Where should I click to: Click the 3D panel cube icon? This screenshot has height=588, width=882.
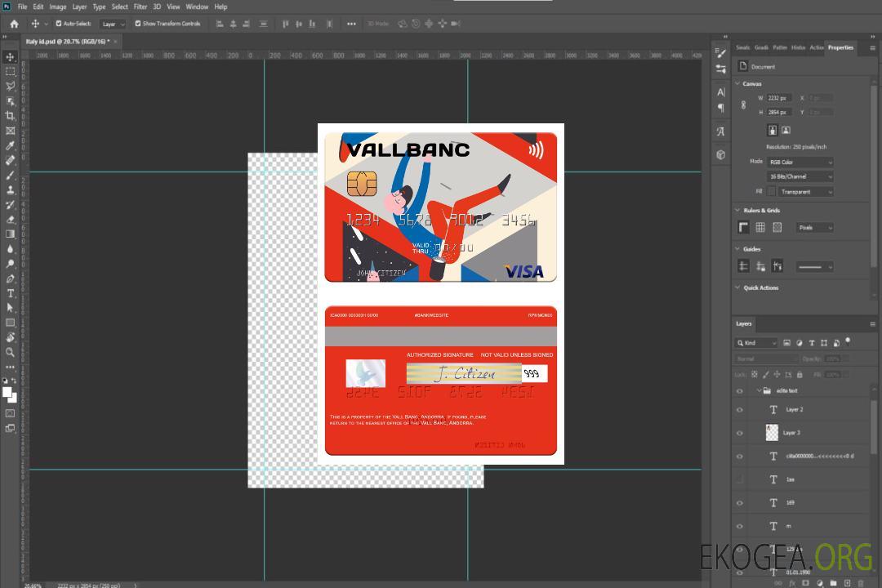point(720,154)
